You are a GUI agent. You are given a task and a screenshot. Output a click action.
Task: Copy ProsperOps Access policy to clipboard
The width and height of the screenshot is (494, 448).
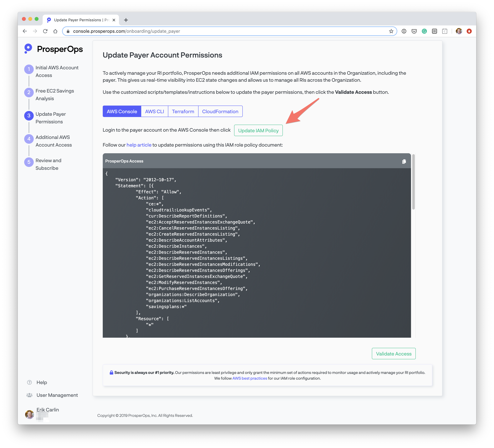coord(404,161)
